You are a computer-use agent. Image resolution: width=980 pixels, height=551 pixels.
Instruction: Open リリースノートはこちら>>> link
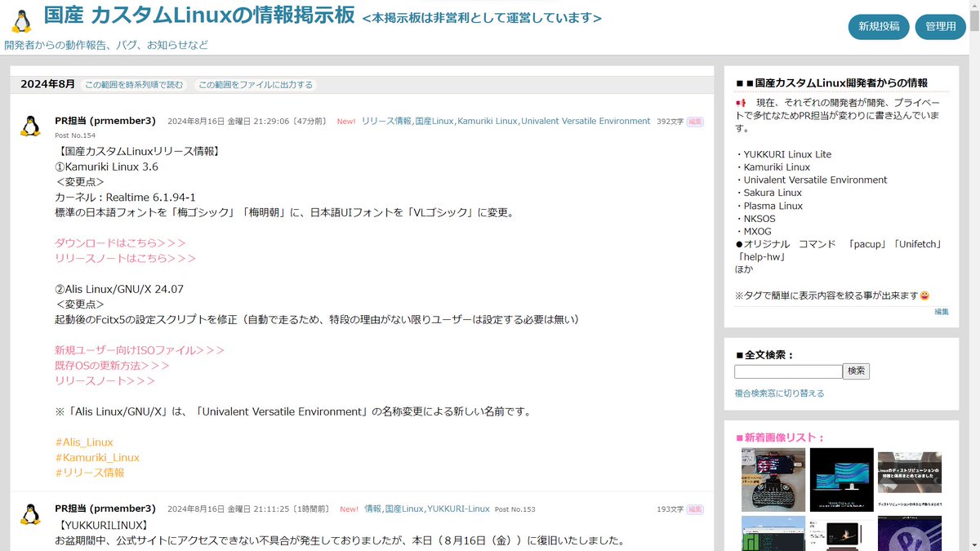point(125,258)
